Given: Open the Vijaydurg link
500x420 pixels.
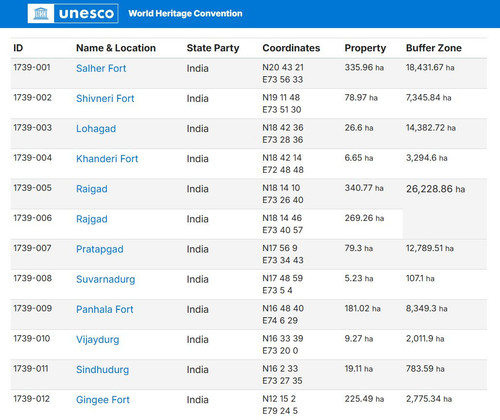Looking at the screenshot, I should (x=97, y=340).
